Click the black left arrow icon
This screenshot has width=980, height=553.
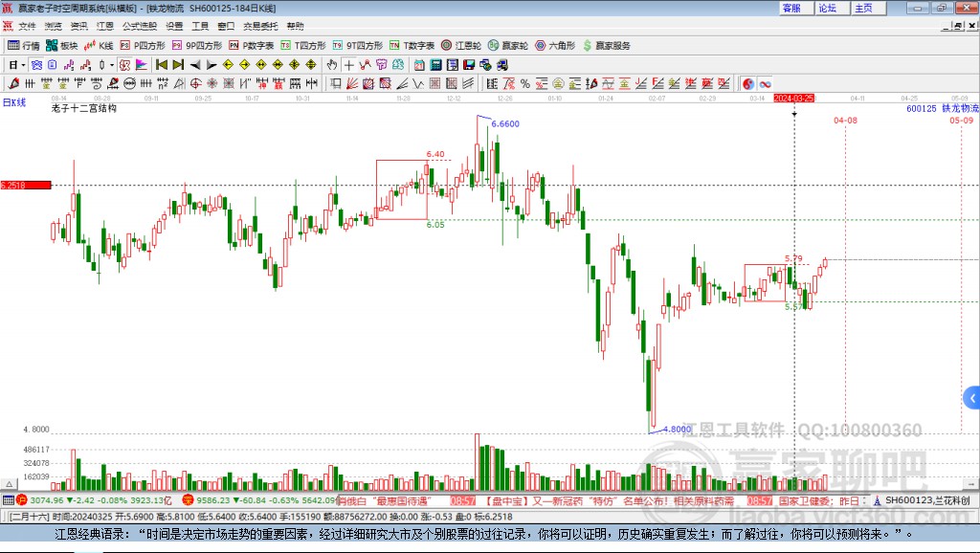click(195, 65)
